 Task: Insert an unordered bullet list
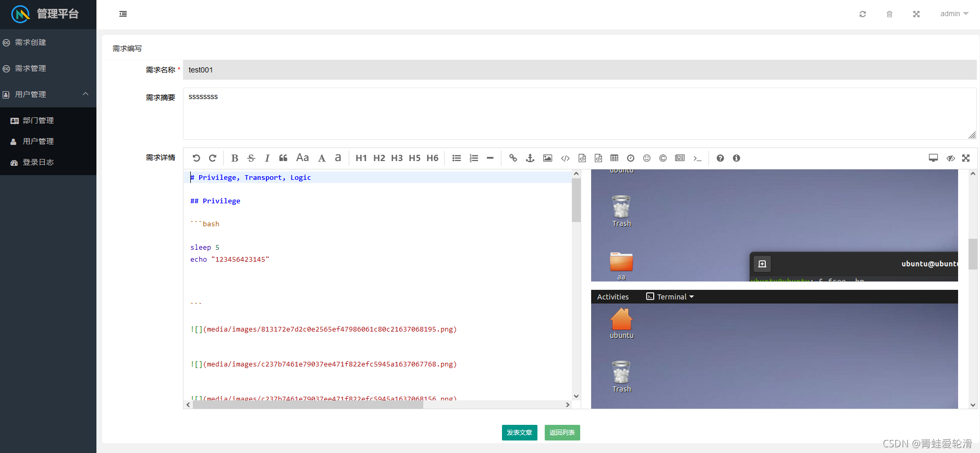457,158
